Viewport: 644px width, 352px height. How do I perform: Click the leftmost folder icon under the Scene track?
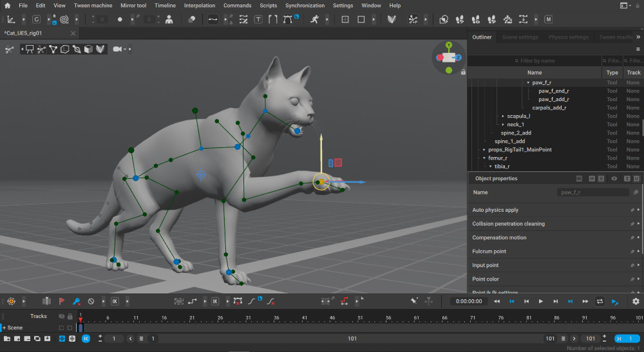[x=7, y=338]
